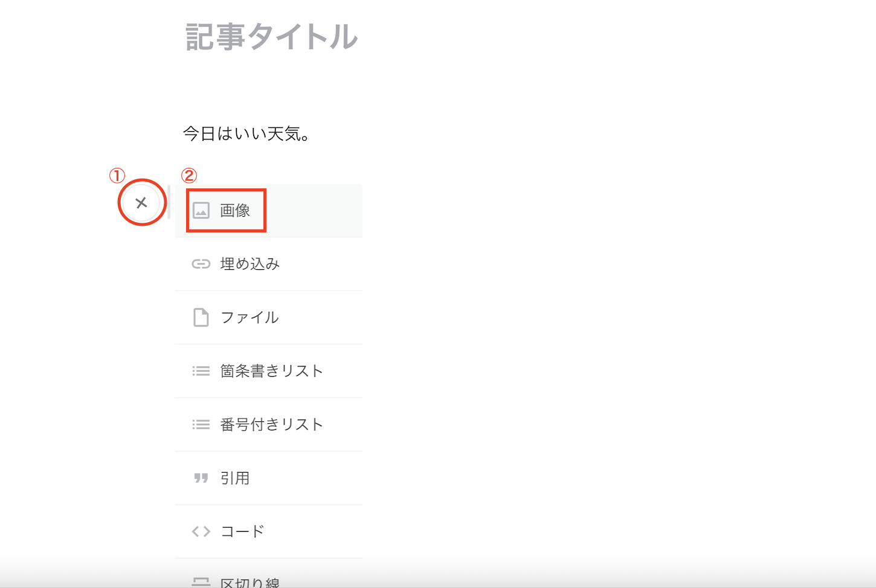The image size is (876, 588).
Task: Click the empty editor area right of the menu
Action: [x=604, y=362]
